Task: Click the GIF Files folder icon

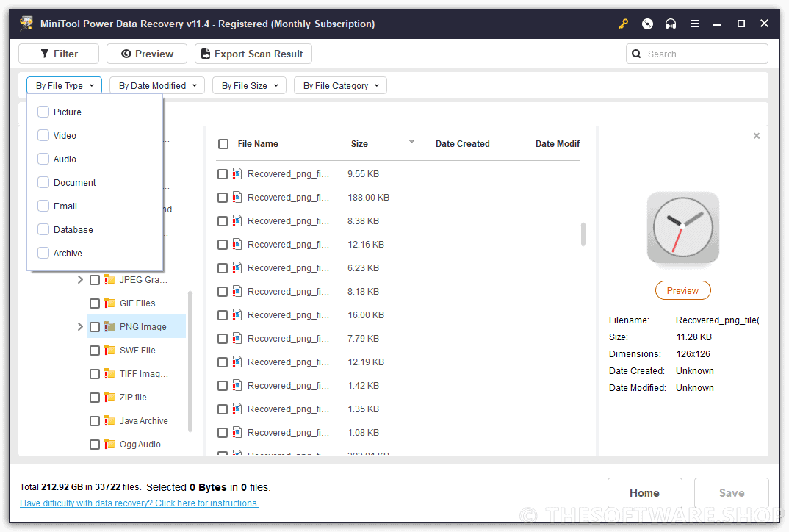Action: coord(109,303)
